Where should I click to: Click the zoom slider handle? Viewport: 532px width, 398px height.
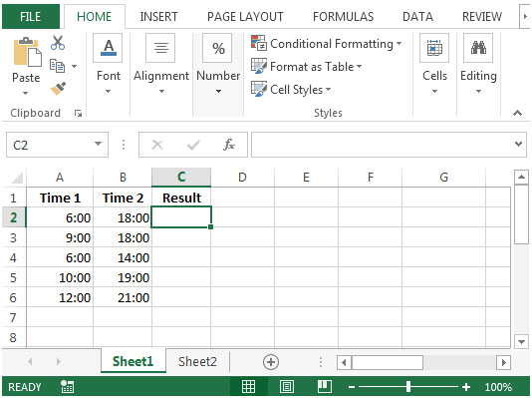(x=408, y=386)
